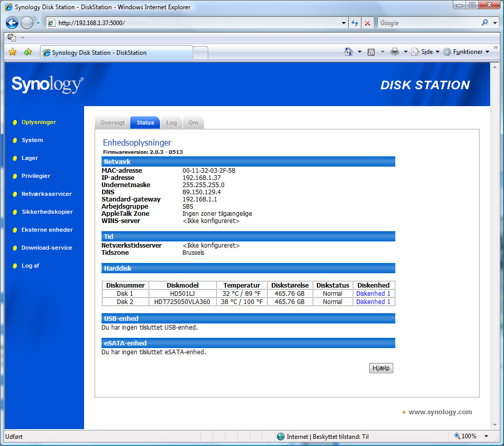Open the Om tab
Screen dimensions: 504x446
(193, 123)
